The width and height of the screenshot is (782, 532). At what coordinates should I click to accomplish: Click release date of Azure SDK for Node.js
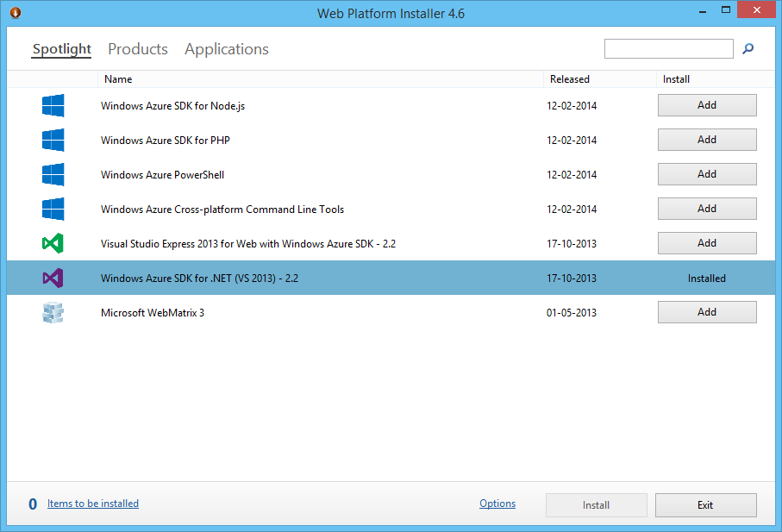(x=571, y=106)
